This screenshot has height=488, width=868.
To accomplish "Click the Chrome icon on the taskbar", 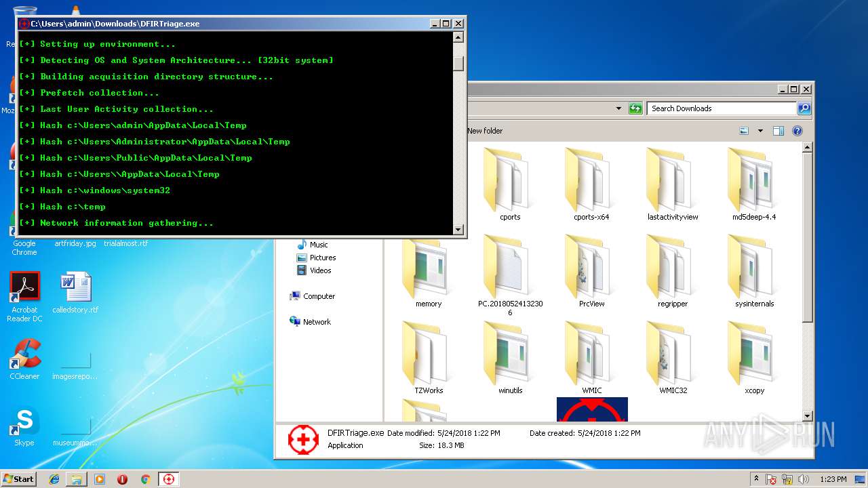I will click(145, 479).
